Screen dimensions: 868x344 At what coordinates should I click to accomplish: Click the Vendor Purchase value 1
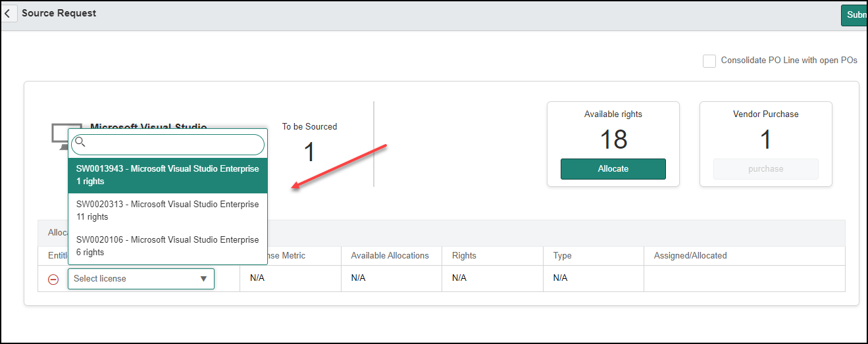coord(766,139)
